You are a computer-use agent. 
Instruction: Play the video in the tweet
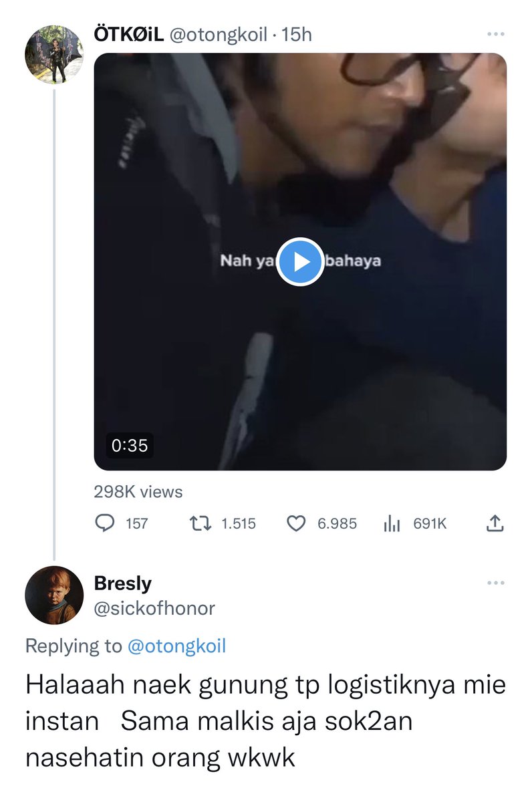(x=300, y=261)
